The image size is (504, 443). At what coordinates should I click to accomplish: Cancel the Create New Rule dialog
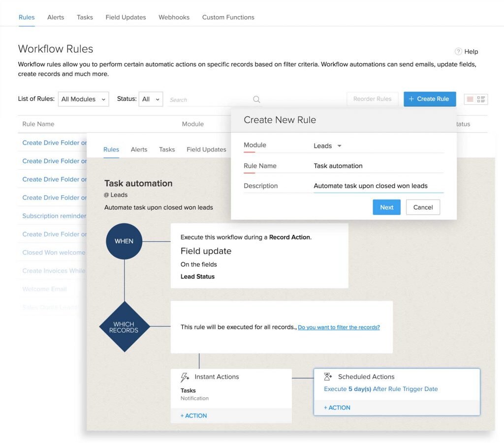pyautogui.click(x=423, y=207)
